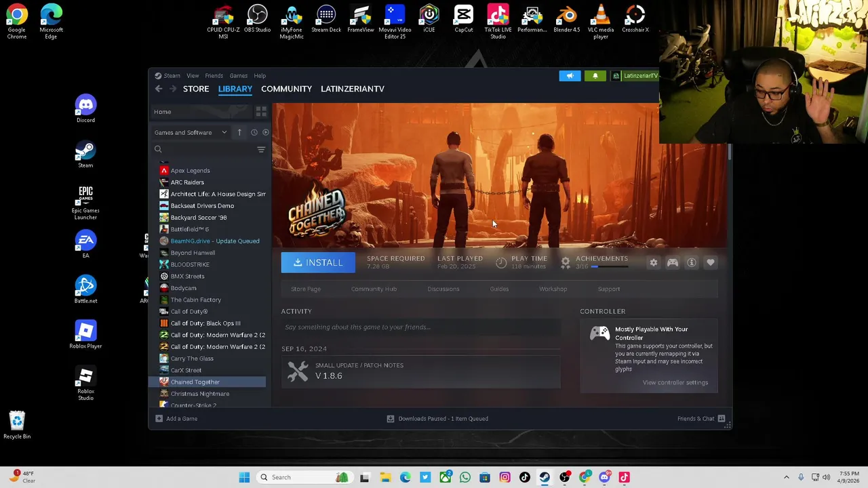
Task: Show hidden icons chevron in system tray
Action: tap(786, 477)
